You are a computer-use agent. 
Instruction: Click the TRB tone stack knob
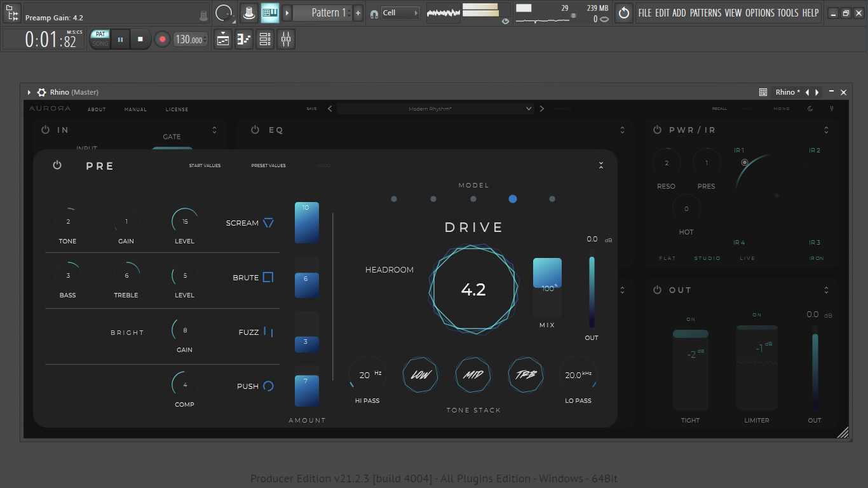tap(526, 375)
